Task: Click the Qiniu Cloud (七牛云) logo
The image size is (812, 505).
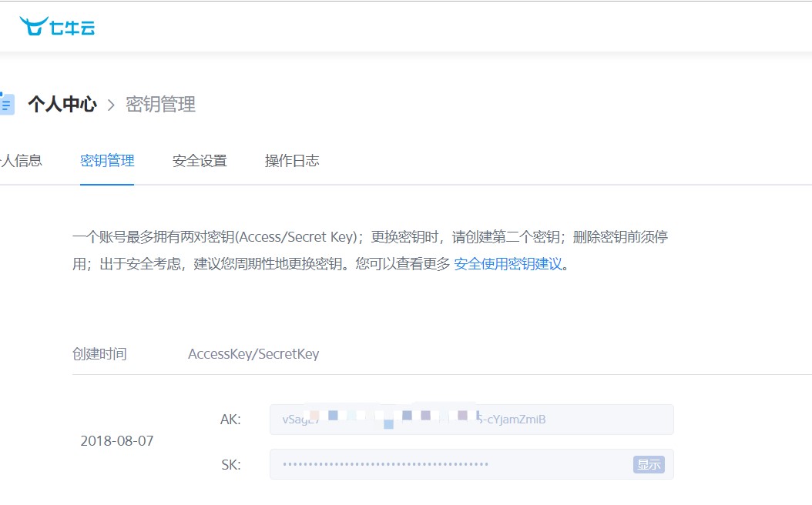Action: 58,26
